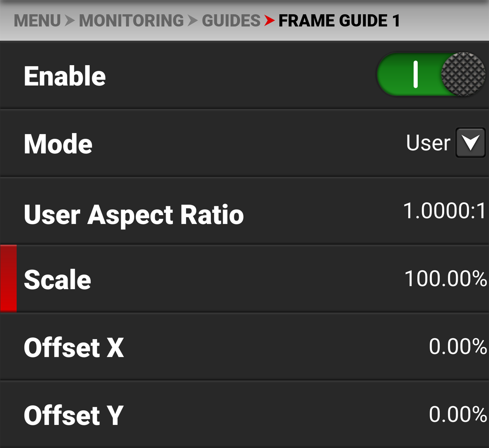
Task: Edit the 1.0000:1 aspect ratio value
Action: click(444, 211)
